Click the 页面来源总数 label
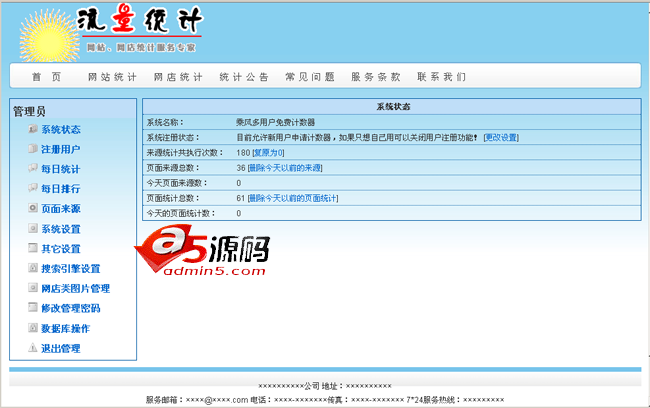The image size is (650, 408). click(173, 168)
